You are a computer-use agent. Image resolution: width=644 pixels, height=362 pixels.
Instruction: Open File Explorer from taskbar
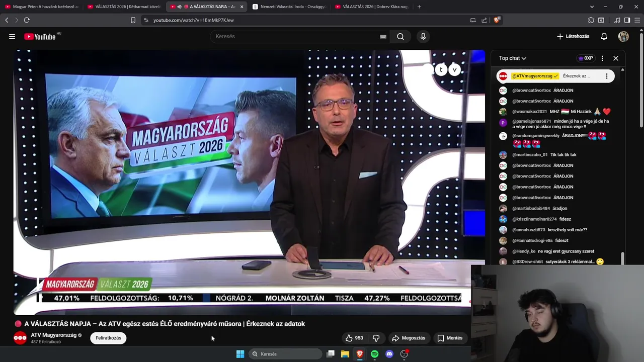click(x=345, y=354)
